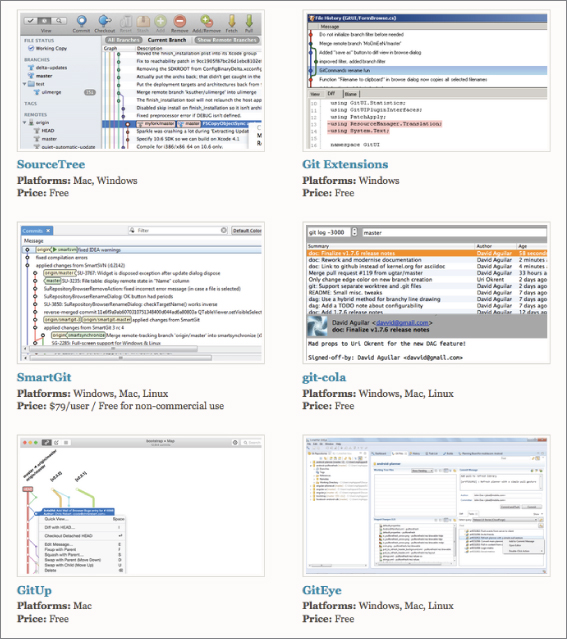The image size is (567, 639).
Task: Open the GitEye link
Action: click(322, 591)
